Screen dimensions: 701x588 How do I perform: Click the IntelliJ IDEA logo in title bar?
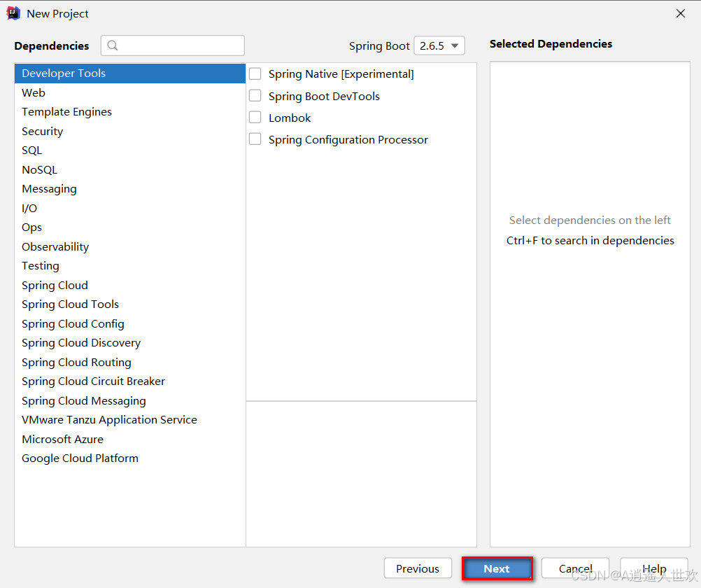tap(13, 13)
